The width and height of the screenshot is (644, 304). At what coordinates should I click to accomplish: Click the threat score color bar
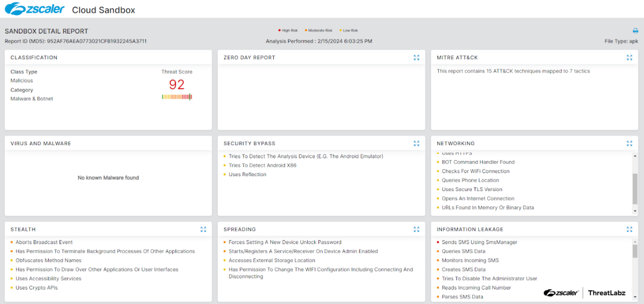tap(177, 97)
